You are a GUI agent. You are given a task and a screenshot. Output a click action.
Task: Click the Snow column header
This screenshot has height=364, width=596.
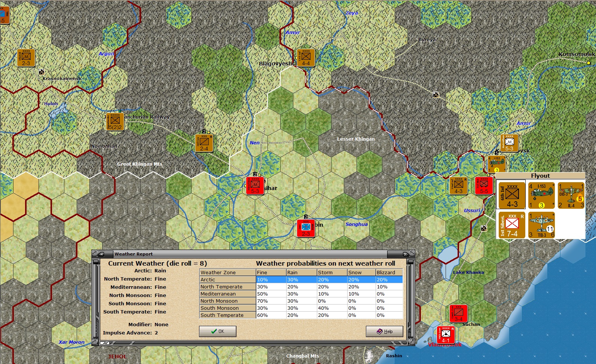361,272
